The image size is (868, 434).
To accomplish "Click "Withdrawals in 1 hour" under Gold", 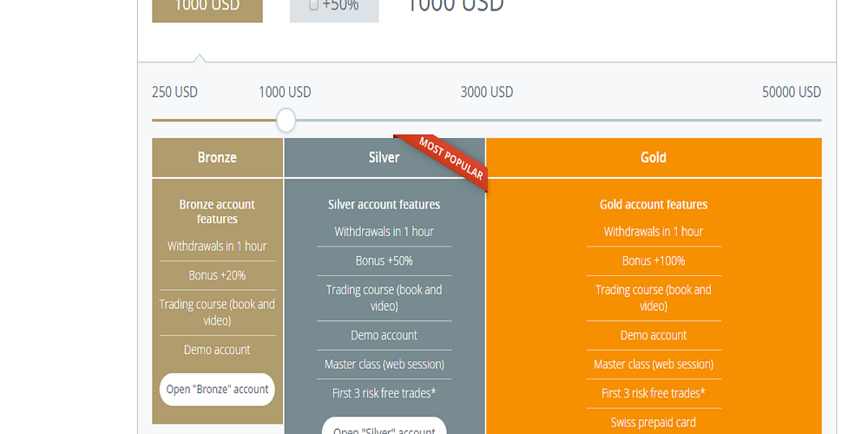I will point(654,232).
